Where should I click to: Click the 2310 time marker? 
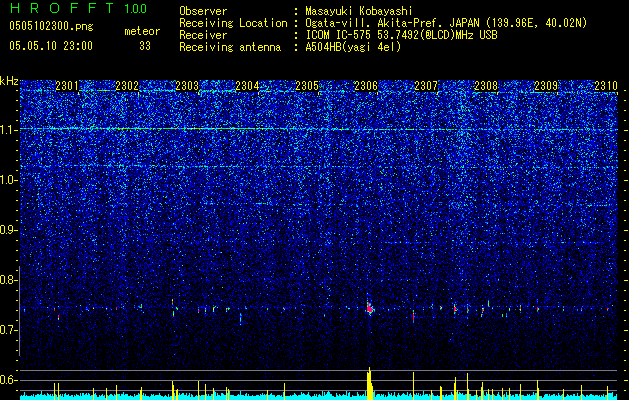606,85
